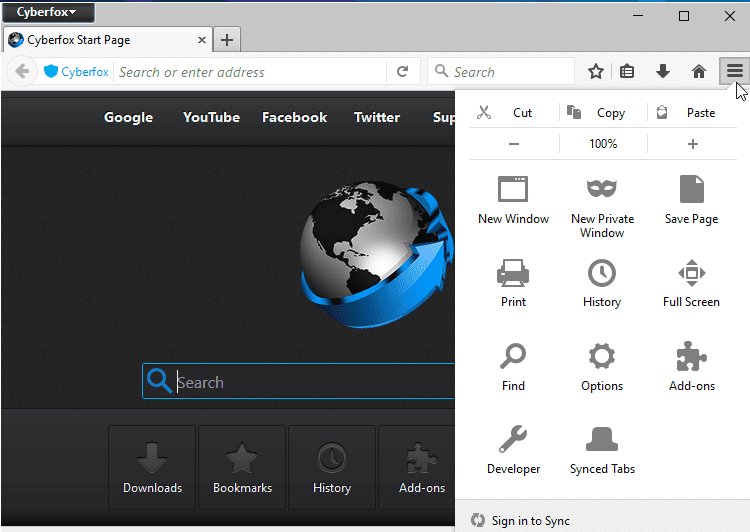
Task: Open History tile on start page
Action: click(x=332, y=467)
